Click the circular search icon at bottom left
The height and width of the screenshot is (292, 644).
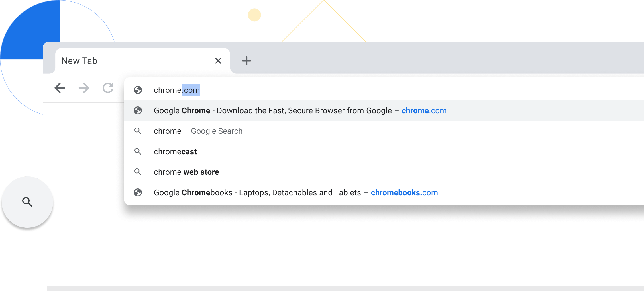(x=27, y=202)
